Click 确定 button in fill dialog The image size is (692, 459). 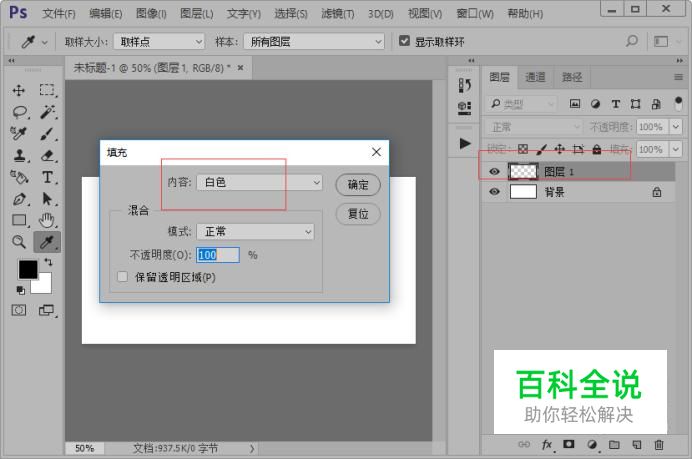(x=358, y=184)
